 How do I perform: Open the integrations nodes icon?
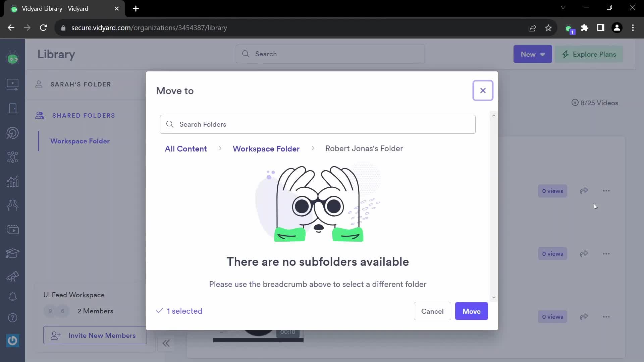point(13,157)
